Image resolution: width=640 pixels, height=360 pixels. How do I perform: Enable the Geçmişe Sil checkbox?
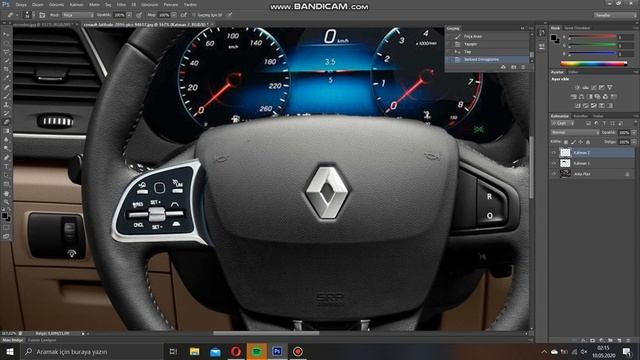(194, 15)
